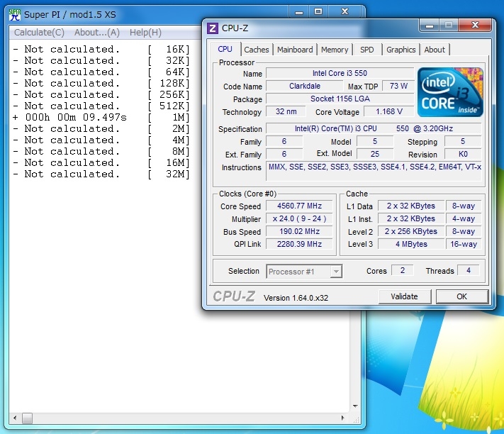504x434 pixels.
Task: Click the 'Not calculated' 2M row
Action: [101, 128]
